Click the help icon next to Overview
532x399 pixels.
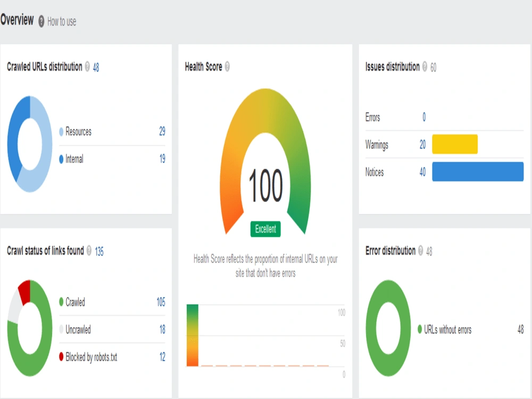coord(41,21)
